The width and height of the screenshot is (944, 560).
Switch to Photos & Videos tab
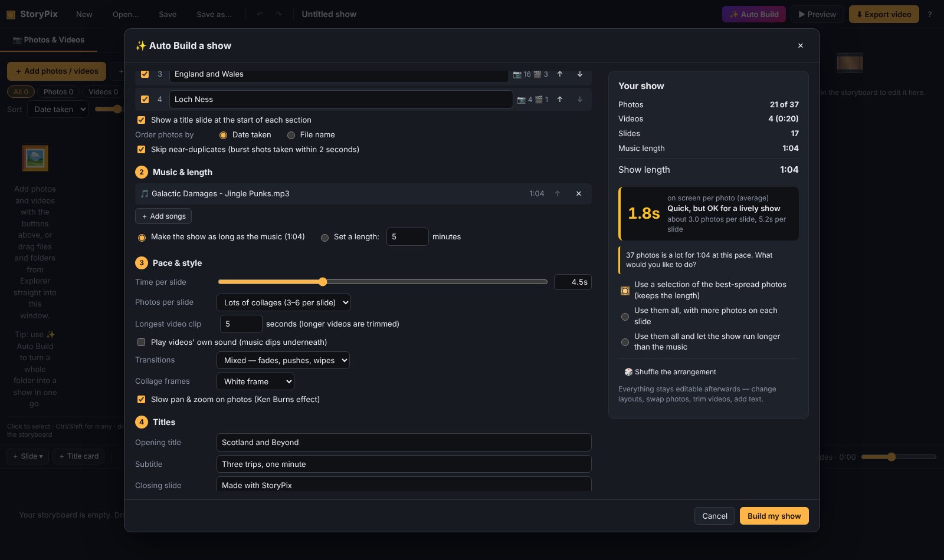(x=49, y=40)
